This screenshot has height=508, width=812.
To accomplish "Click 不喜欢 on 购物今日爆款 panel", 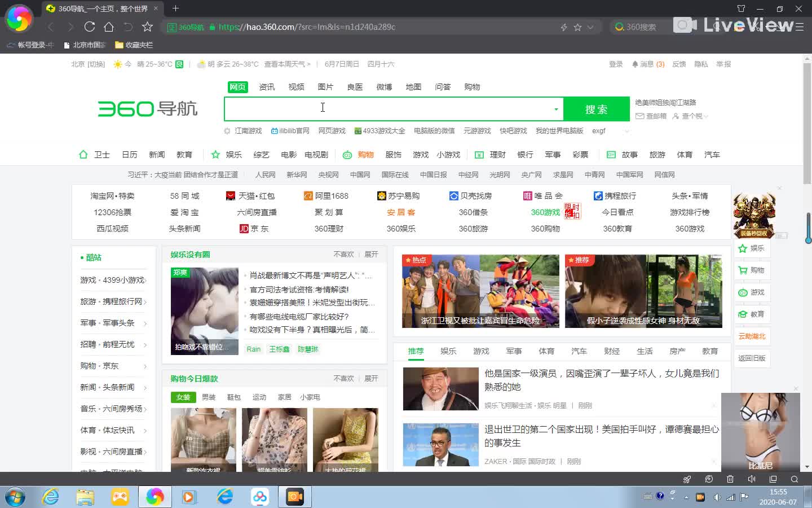I will pyautogui.click(x=343, y=379).
